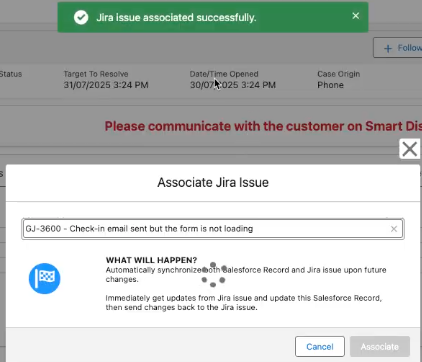Clear the Jira issue search field
Viewport: 422px width, 362px height.
394,229
